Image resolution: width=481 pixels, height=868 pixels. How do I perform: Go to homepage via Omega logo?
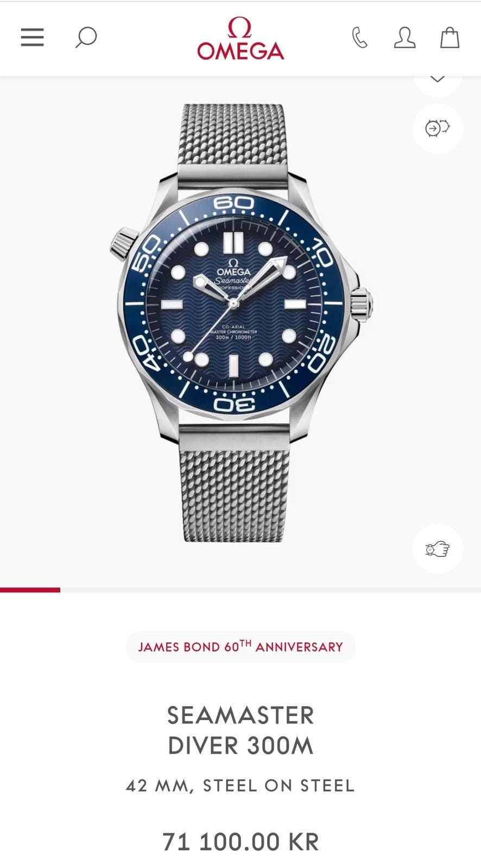click(x=240, y=38)
